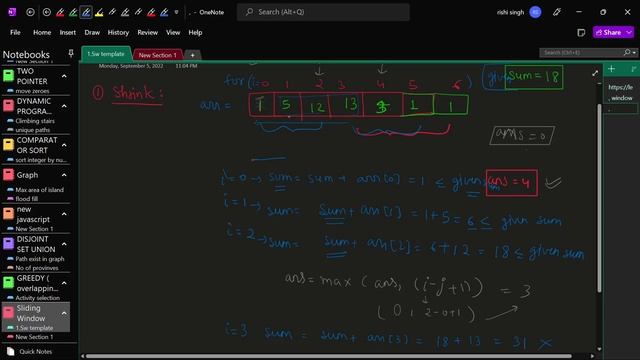Click the magnifier icon in notebook search

point(627,53)
